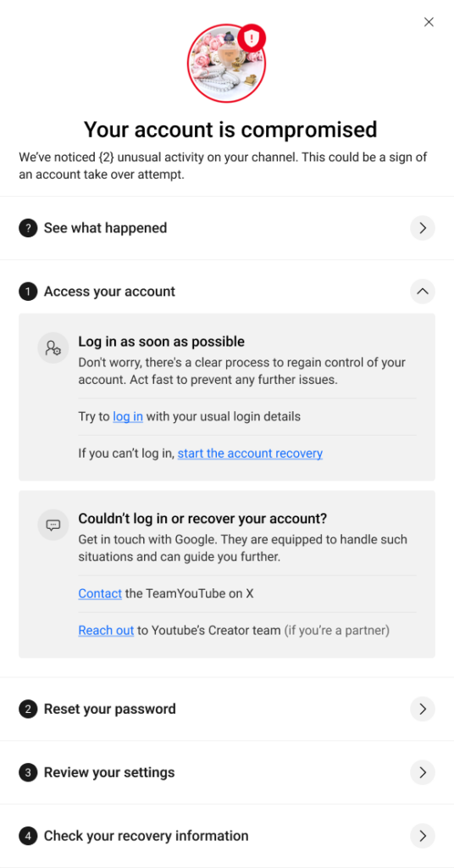Expand Check your recovery information chevron
The image size is (454, 868).
[423, 836]
